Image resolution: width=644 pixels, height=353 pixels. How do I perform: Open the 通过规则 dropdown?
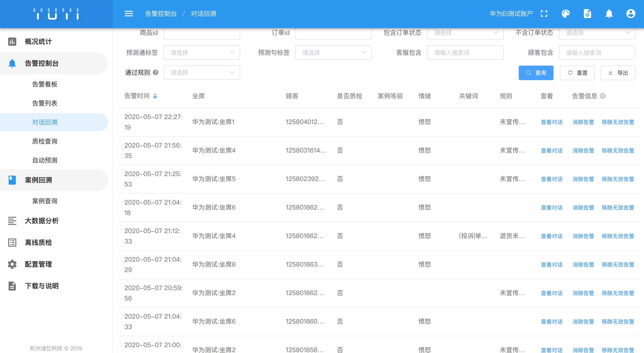coord(201,73)
